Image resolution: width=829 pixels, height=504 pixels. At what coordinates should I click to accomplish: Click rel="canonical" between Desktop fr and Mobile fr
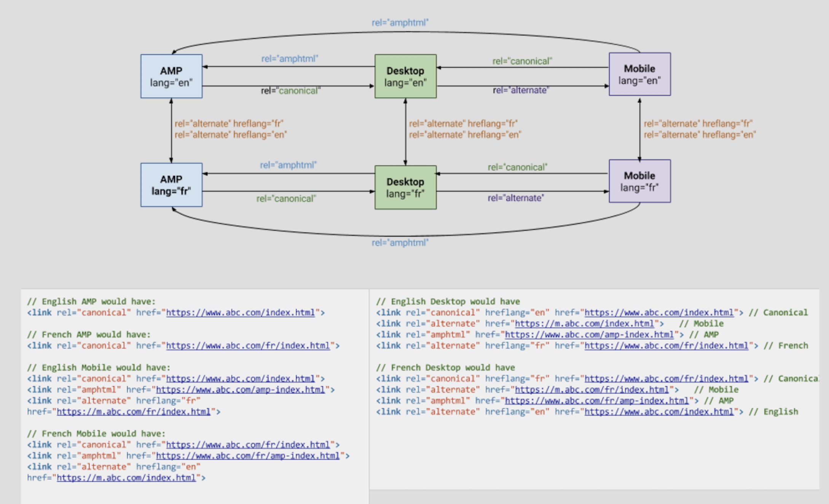(518, 167)
